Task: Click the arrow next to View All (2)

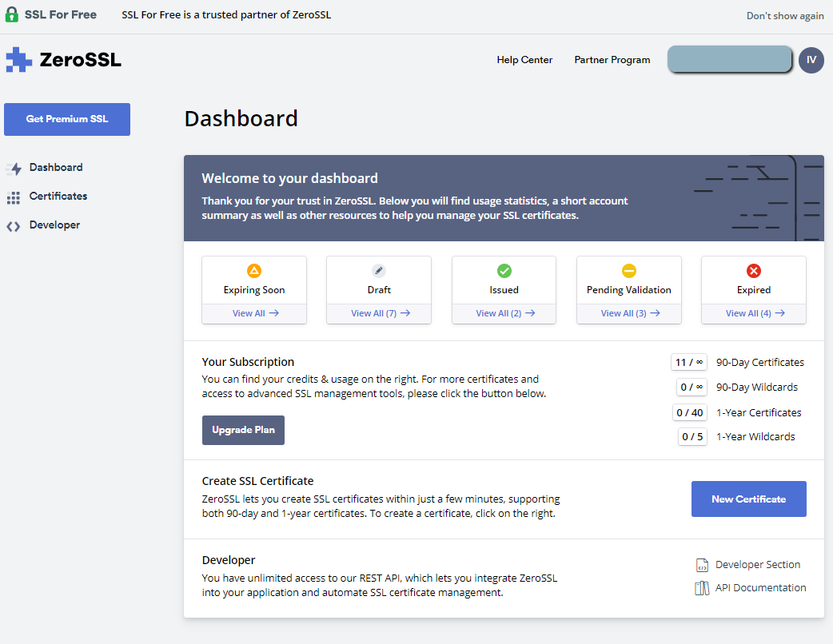Action: 530,313
